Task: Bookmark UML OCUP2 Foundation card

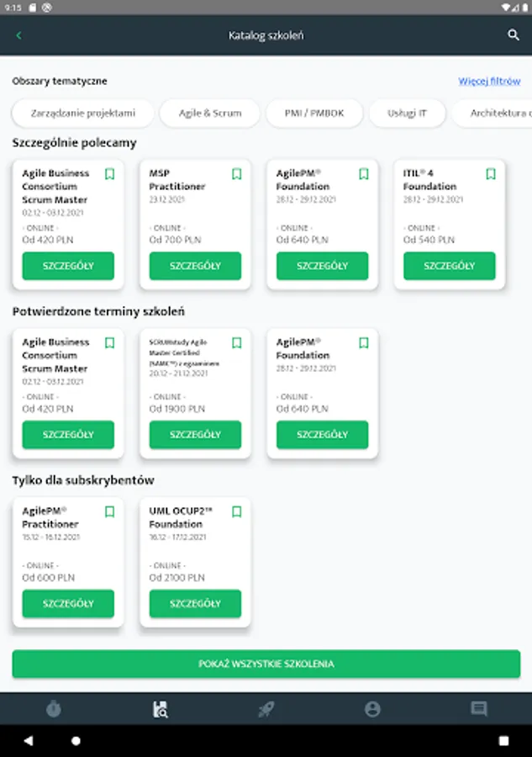Action: (x=237, y=511)
